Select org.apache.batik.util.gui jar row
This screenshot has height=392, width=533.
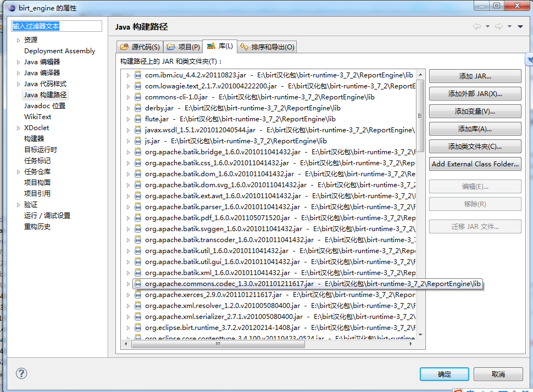click(270, 262)
